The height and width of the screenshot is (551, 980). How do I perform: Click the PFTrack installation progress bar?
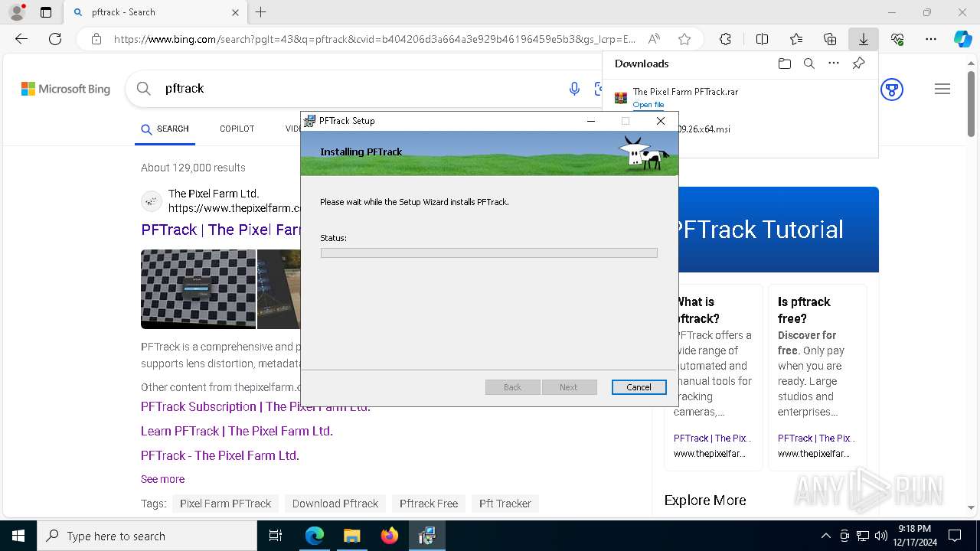(488, 253)
